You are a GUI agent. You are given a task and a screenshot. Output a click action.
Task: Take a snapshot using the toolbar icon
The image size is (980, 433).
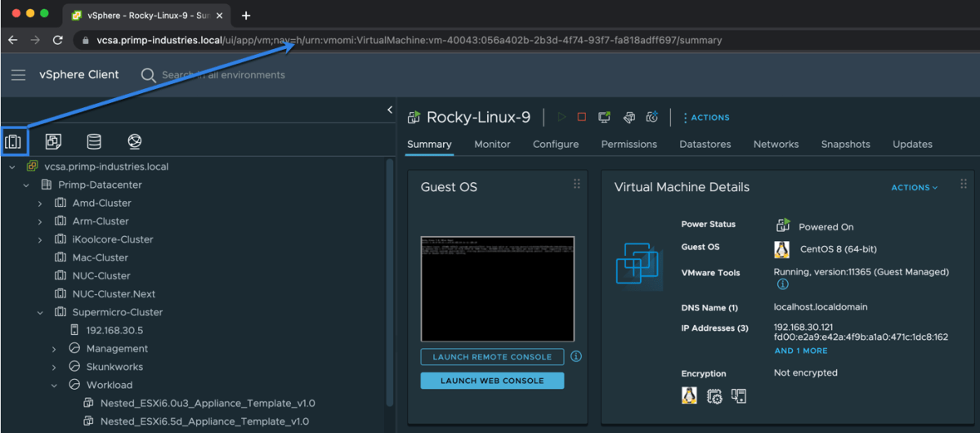(652, 117)
